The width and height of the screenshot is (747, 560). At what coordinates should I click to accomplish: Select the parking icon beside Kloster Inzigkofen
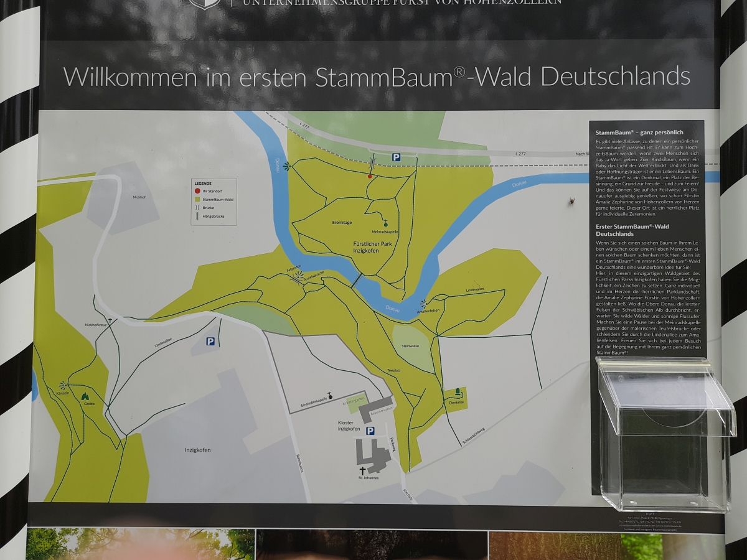[x=370, y=431]
